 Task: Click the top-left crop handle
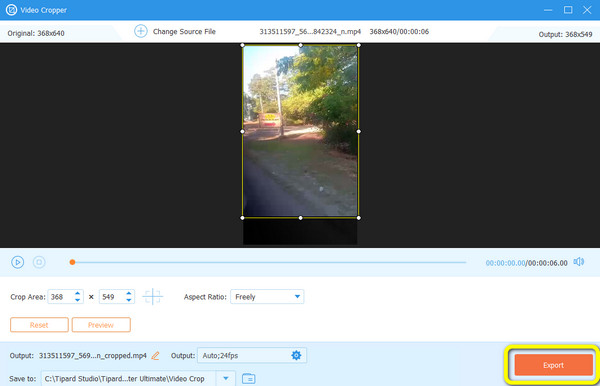242,45
